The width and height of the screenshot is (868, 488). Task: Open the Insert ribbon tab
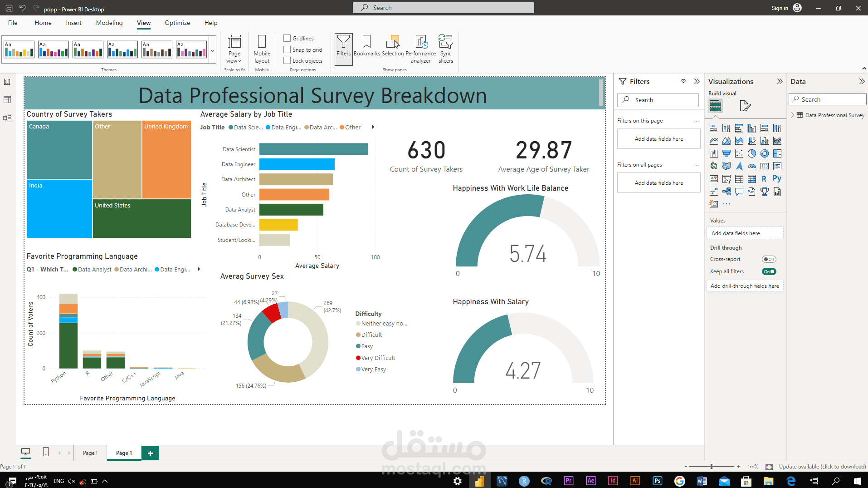coord(73,23)
